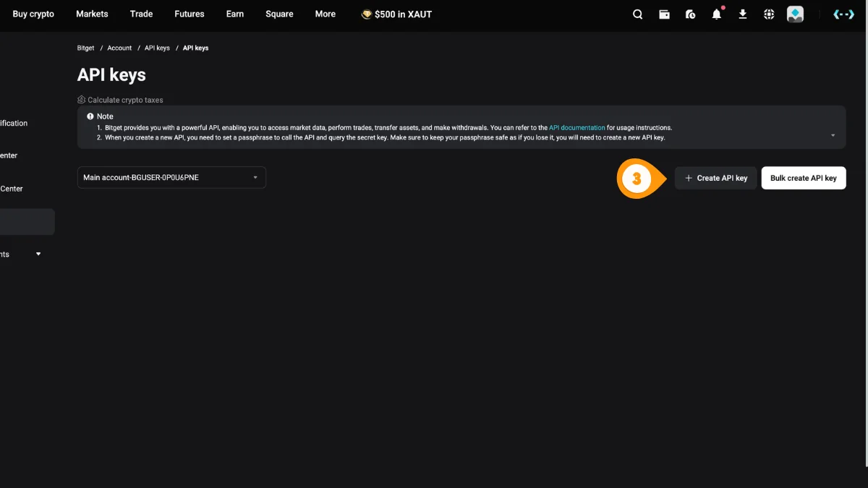The width and height of the screenshot is (868, 488).
Task: Open More menu
Action: [x=325, y=14]
